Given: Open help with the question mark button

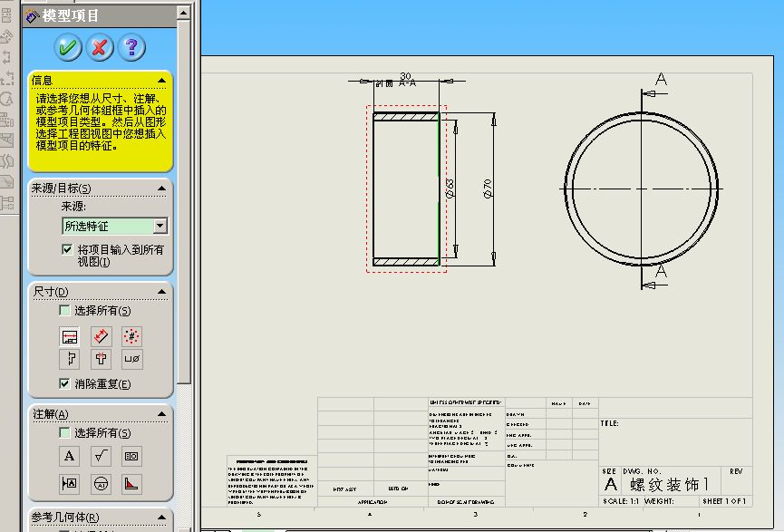Looking at the screenshot, I should tap(131, 47).
